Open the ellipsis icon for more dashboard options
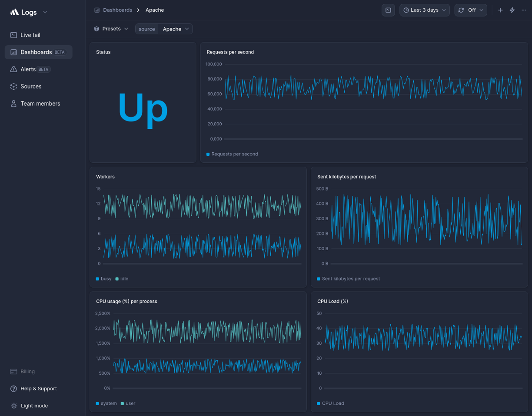Screen dimensions: 532x416 click(x=524, y=10)
